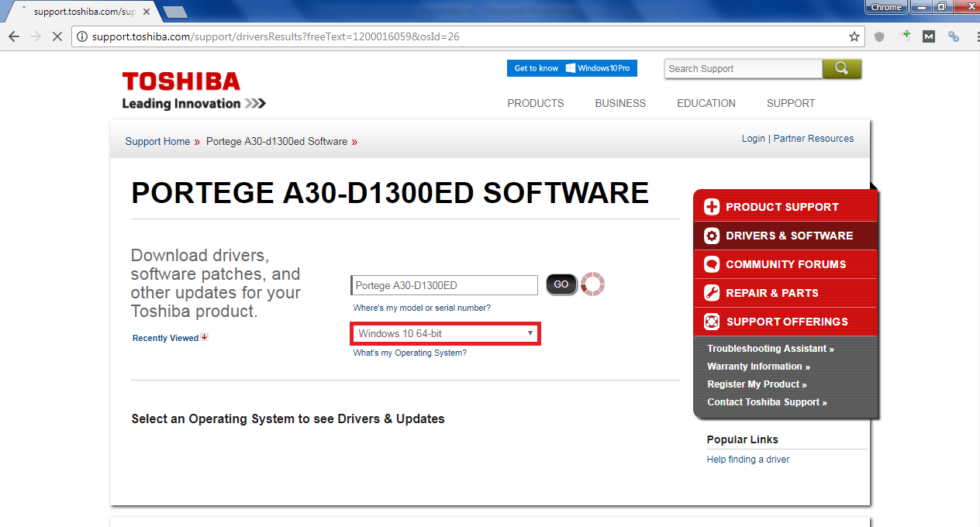This screenshot has width=980, height=527.
Task: Select COMMUNITY FORUMS in the sidebar
Action: (785, 264)
